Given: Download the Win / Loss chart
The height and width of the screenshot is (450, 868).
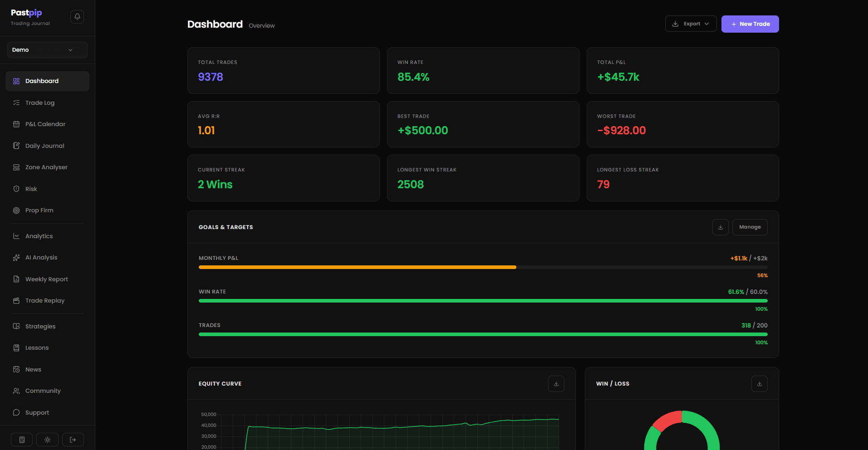Looking at the screenshot, I should pos(760,384).
